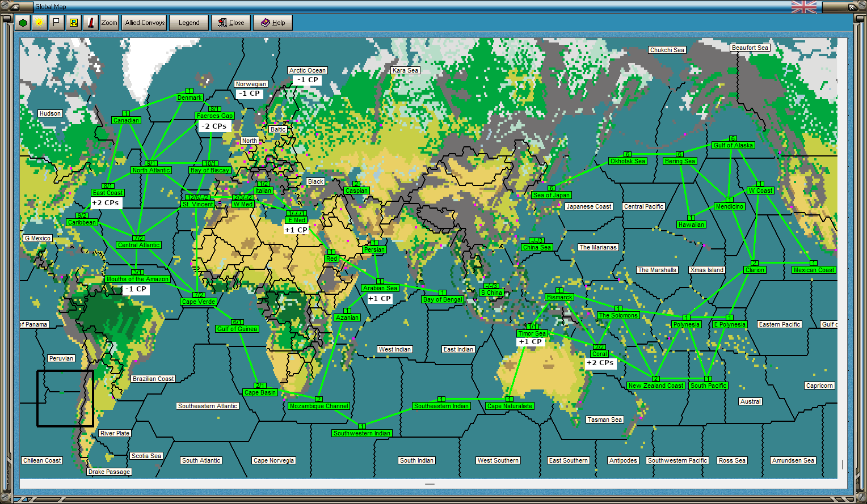This screenshot has height=504, width=867.
Task: Select the Cape Verde sea area
Action: (199, 302)
